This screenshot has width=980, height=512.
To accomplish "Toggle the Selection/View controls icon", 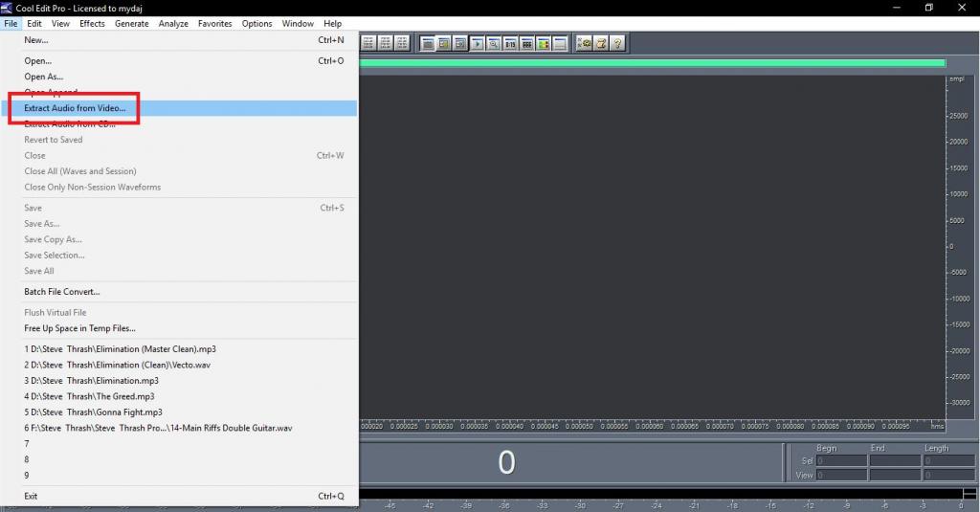I will pos(527,43).
